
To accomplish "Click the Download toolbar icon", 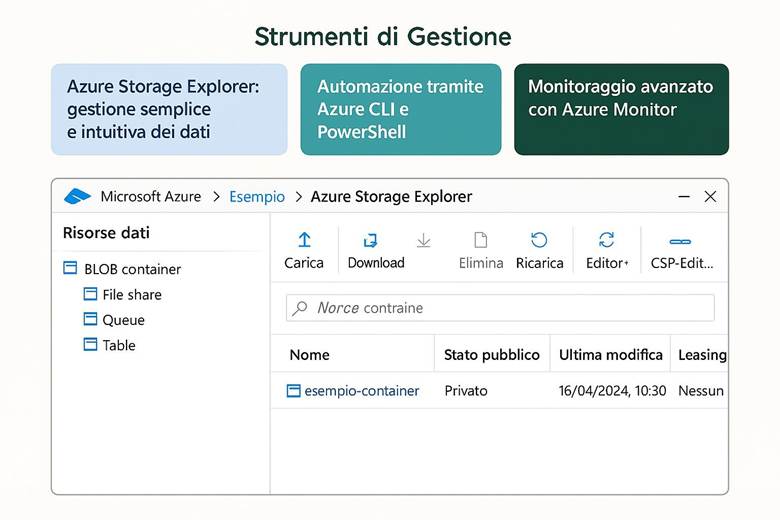I will pos(371,240).
